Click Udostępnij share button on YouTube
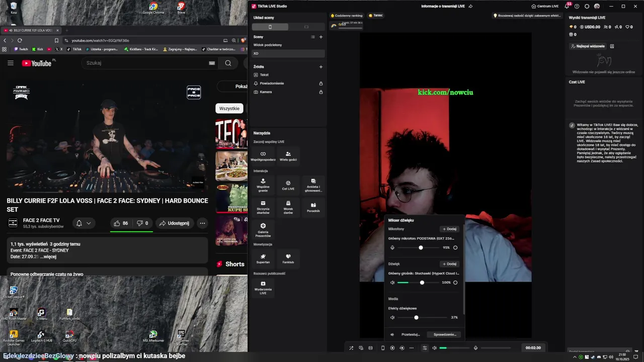The image size is (644, 362). click(x=175, y=223)
